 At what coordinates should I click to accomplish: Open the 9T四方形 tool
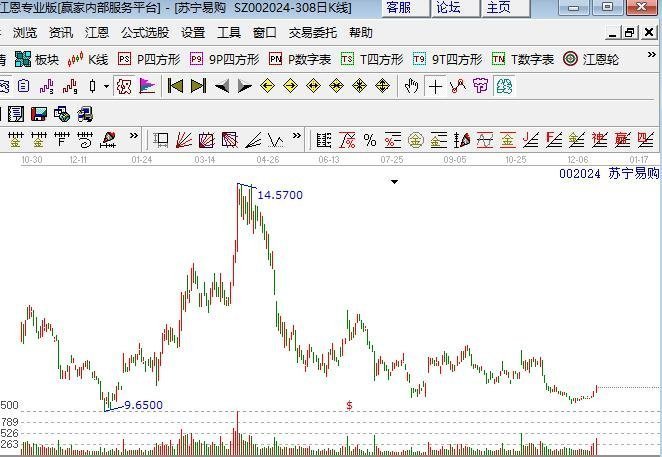448,60
